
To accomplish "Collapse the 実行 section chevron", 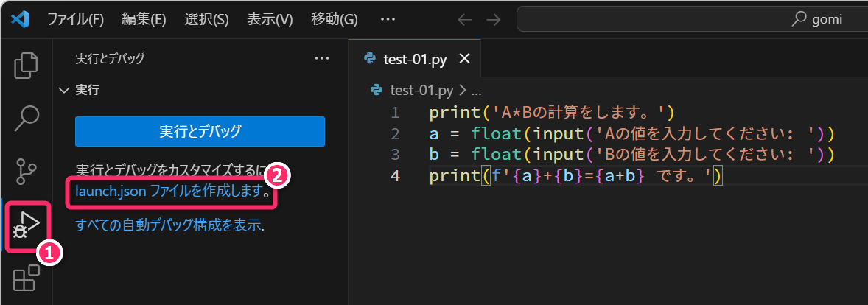I will [x=63, y=91].
